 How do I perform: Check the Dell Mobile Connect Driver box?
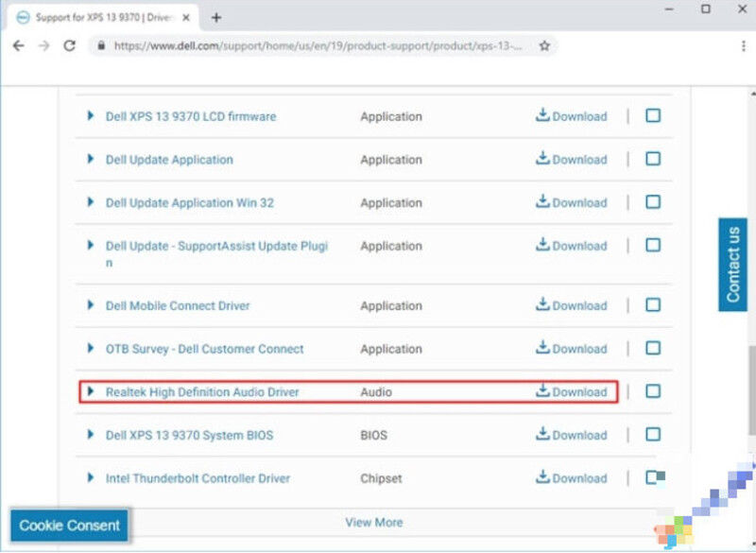[x=653, y=304]
